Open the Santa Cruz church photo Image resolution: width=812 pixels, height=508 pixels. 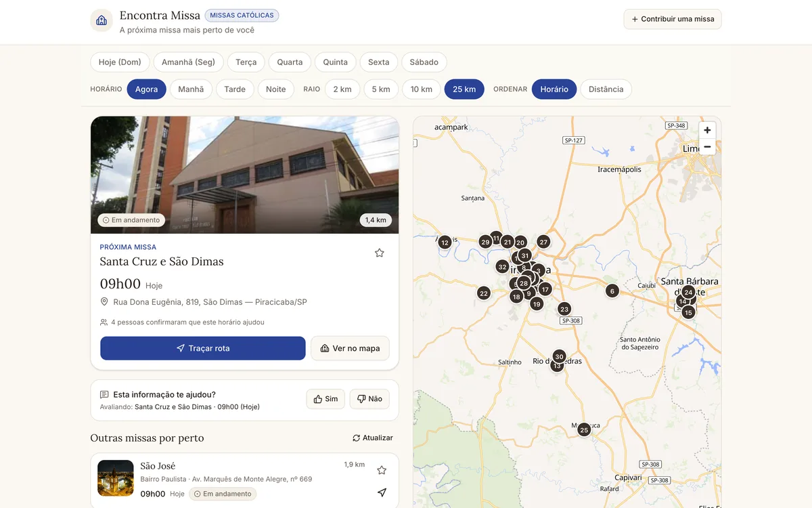[245, 175]
